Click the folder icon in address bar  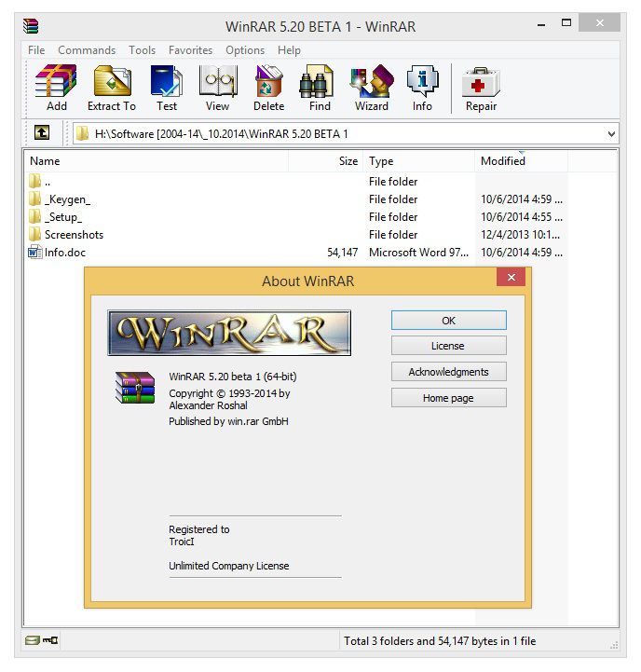82,133
